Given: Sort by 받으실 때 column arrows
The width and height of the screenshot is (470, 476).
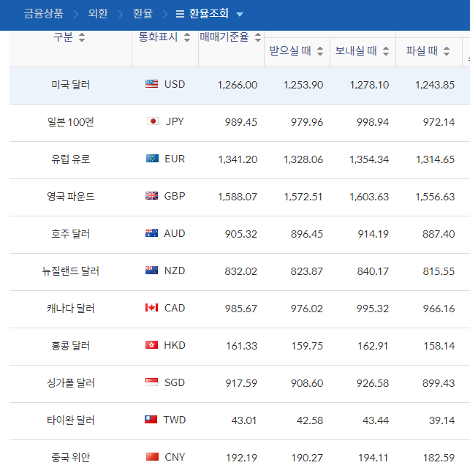Looking at the screenshot, I should pyautogui.click(x=320, y=51).
